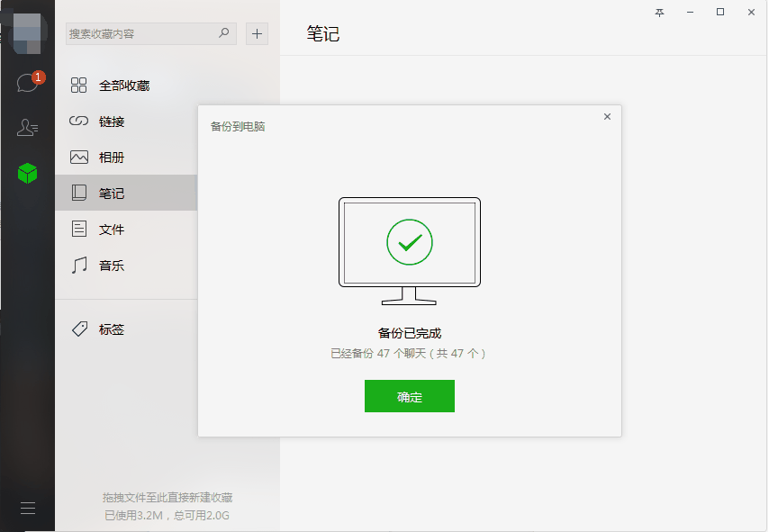Open the 文件 files category
Viewport: 769px width, 532px height.
coord(126,229)
